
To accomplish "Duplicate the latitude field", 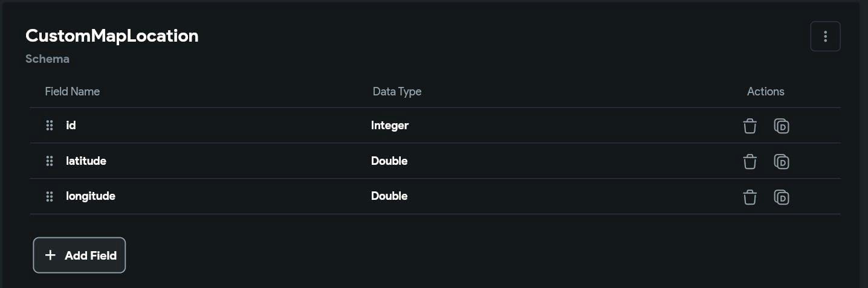I will [x=782, y=161].
